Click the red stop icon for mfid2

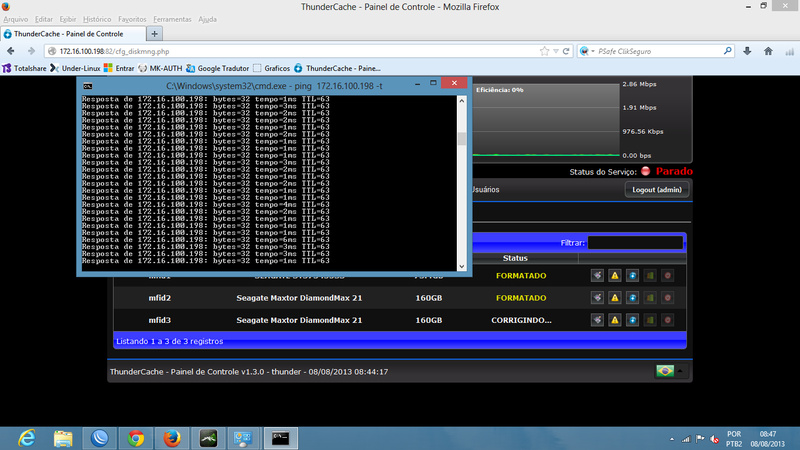(667, 297)
